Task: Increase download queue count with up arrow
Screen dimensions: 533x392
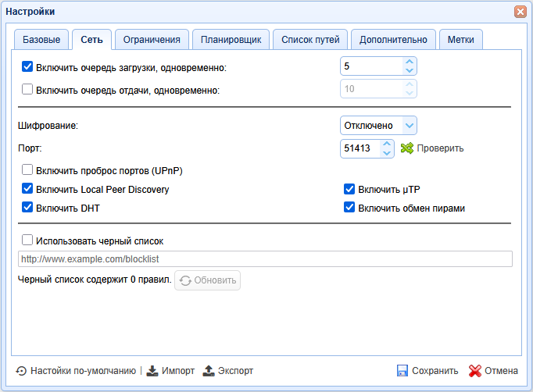Action: click(x=409, y=62)
